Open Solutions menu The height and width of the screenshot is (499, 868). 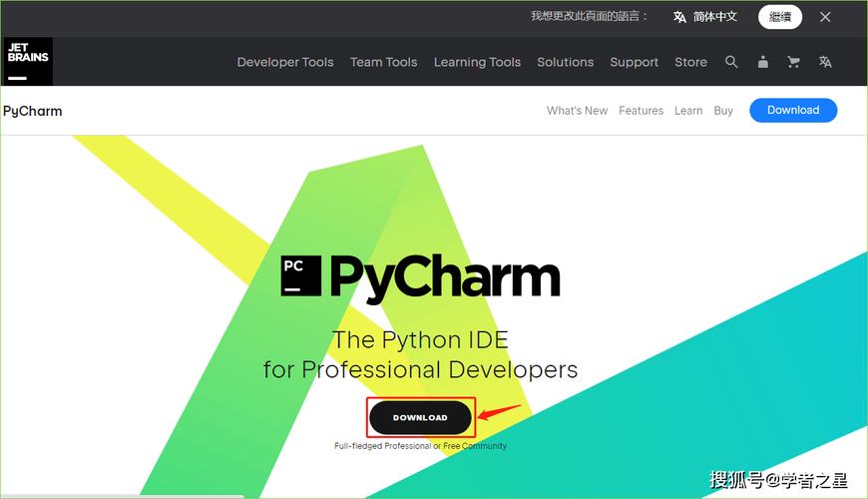pos(565,62)
